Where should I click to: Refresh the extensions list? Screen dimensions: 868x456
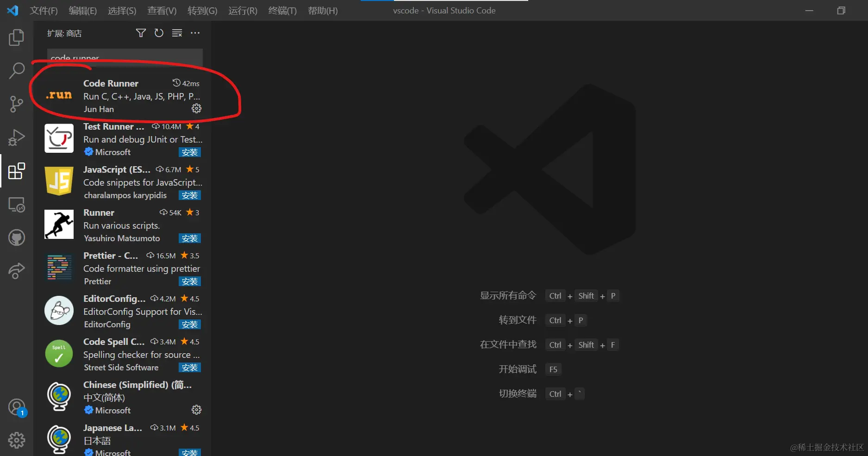click(159, 33)
